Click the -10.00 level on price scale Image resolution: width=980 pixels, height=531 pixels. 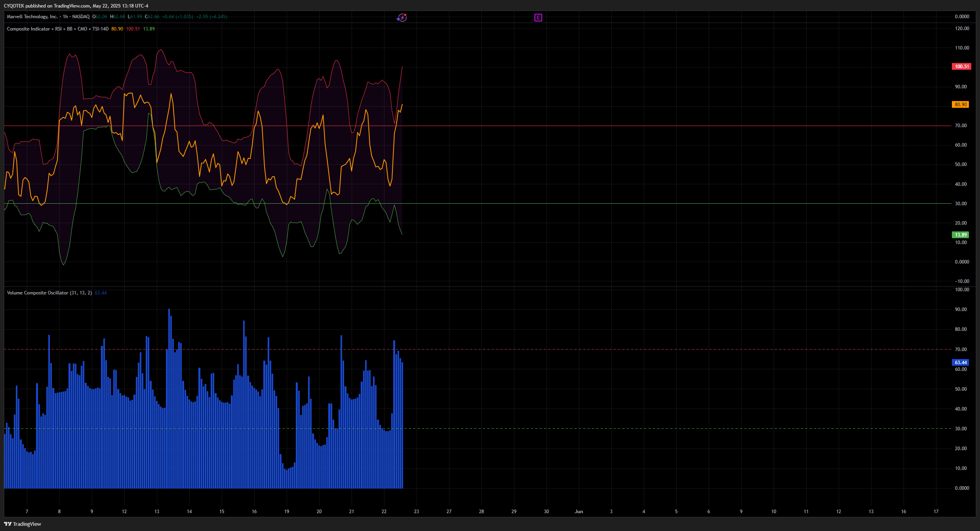[x=962, y=281]
